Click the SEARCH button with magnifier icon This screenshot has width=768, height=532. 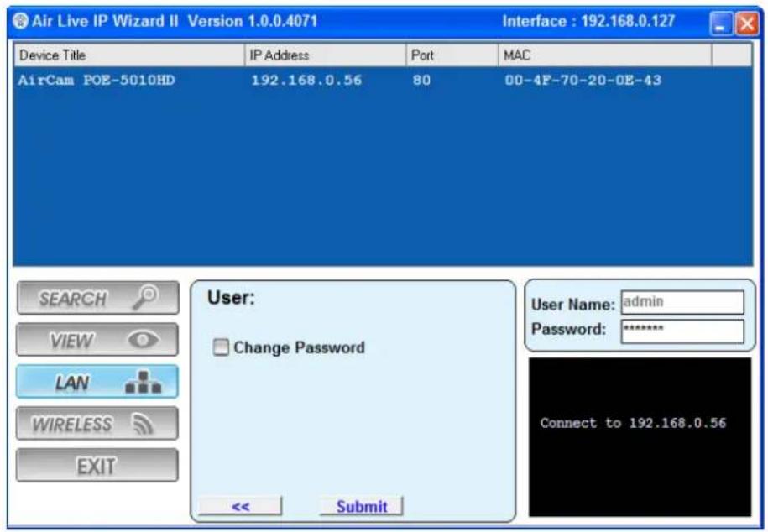click(x=98, y=297)
